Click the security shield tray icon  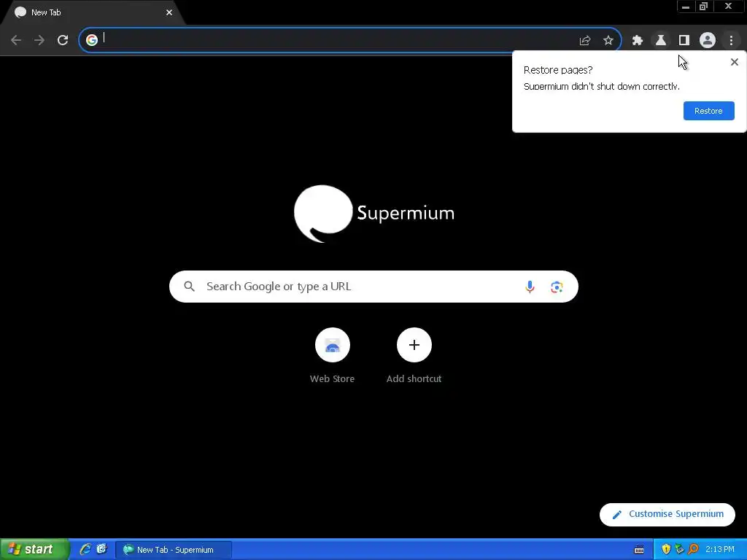(666, 550)
